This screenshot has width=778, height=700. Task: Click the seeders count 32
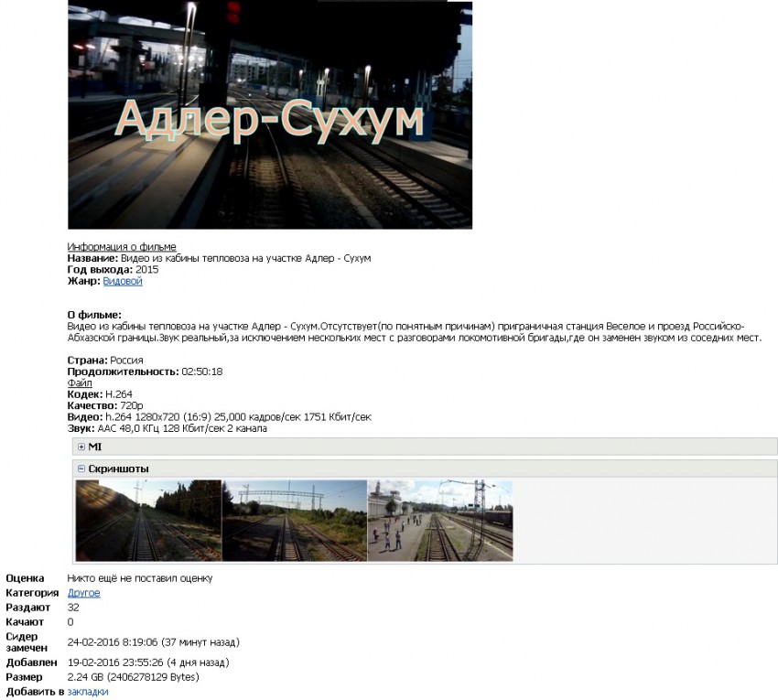click(73, 608)
